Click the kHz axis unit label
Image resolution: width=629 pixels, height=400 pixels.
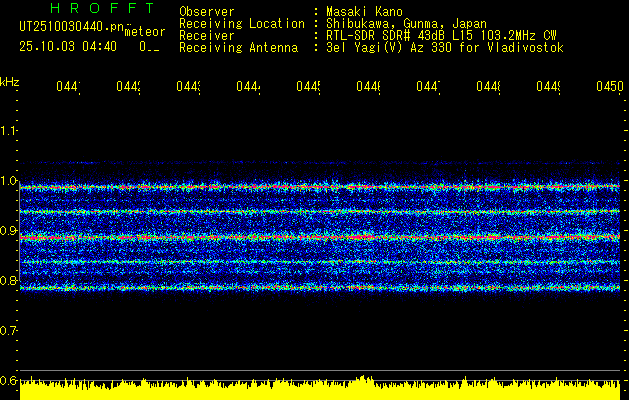tap(10, 80)
